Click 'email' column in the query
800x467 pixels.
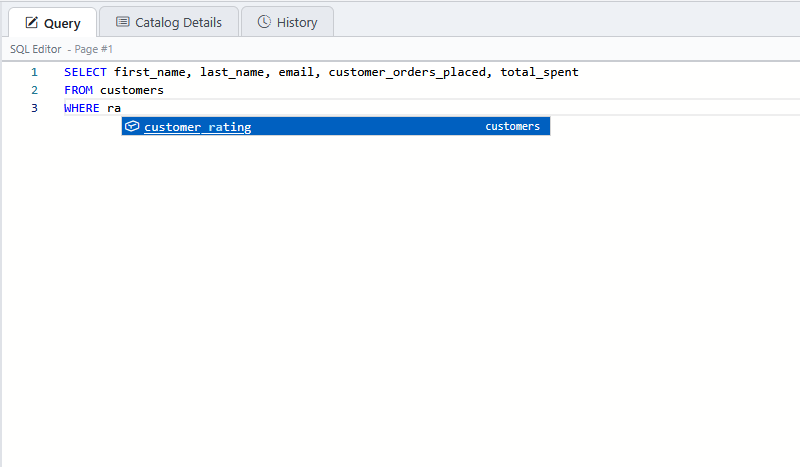pyautogui.click(x=296, y=72)
